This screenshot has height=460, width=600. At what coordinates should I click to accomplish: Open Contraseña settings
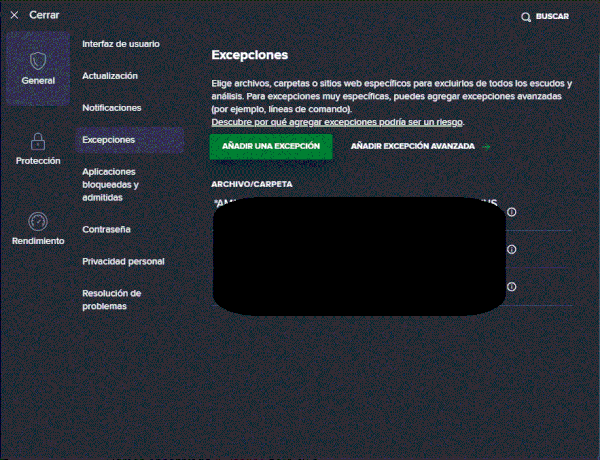(x=106, y=229)
